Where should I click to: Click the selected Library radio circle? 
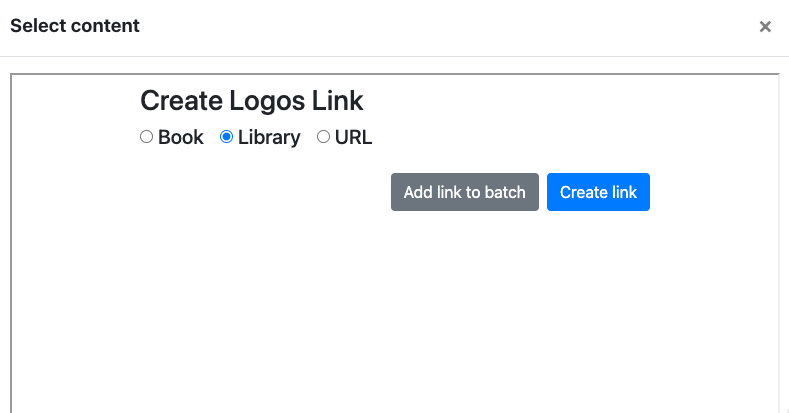point(226,137)
